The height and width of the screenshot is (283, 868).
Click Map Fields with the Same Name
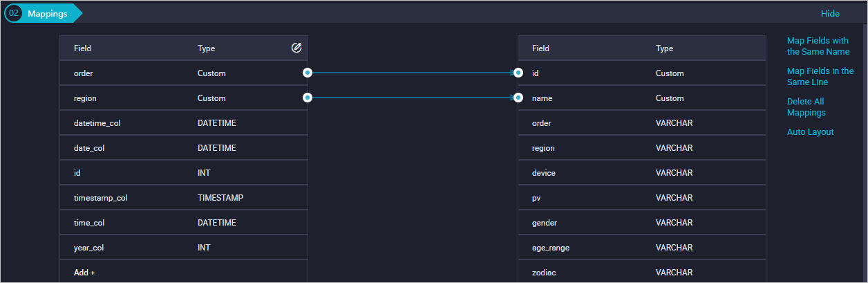click(818, 46)
